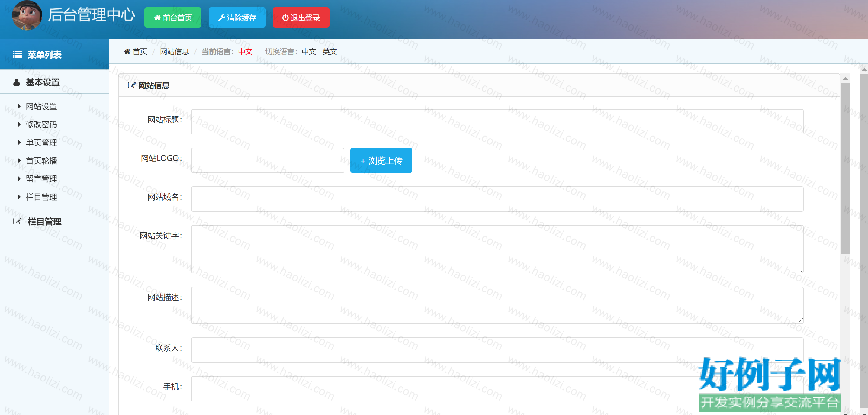Click the 退出登录 logout button
Screen dimensions: 868x415
click(301, 18)
